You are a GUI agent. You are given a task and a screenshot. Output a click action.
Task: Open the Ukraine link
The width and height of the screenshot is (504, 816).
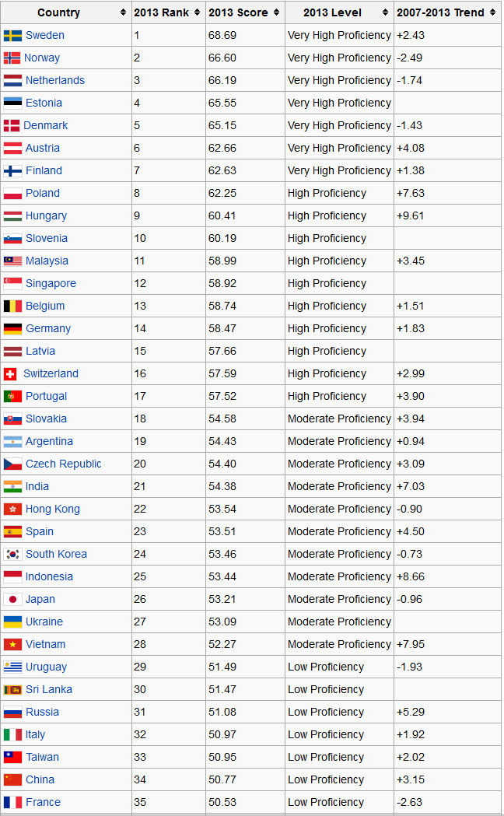coord(44,622)
